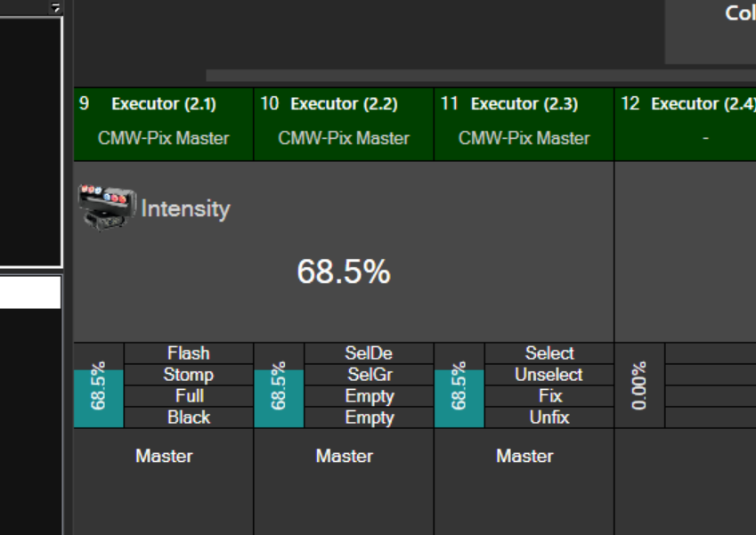Click the SelGr button
The height and width of the screenshot is (535, 756).
(x=369, y=375)
